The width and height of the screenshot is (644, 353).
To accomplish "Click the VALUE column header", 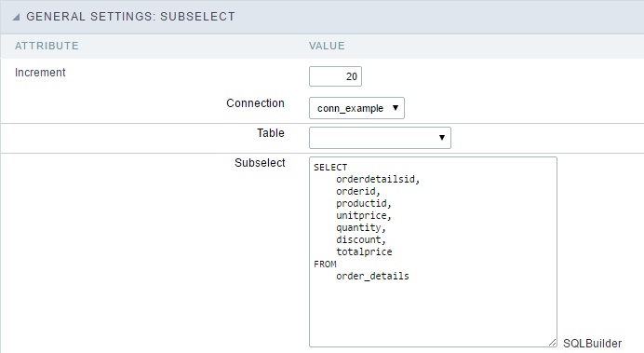I will click(x=327, y=46).
